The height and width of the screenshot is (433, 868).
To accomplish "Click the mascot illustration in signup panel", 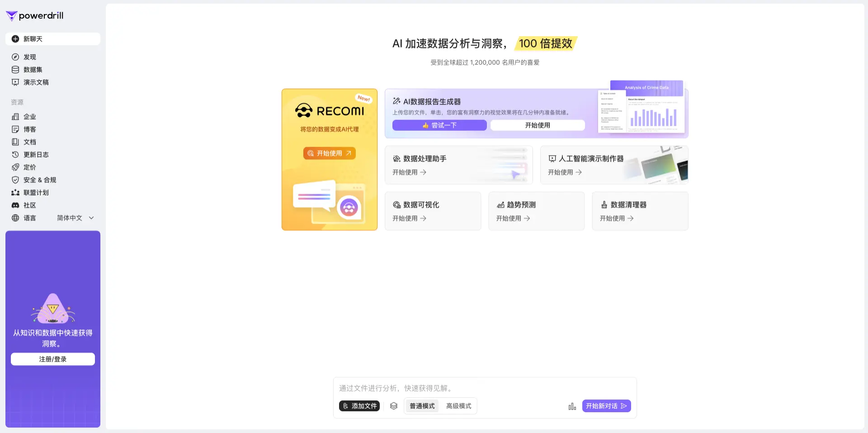I will [53, 309].
